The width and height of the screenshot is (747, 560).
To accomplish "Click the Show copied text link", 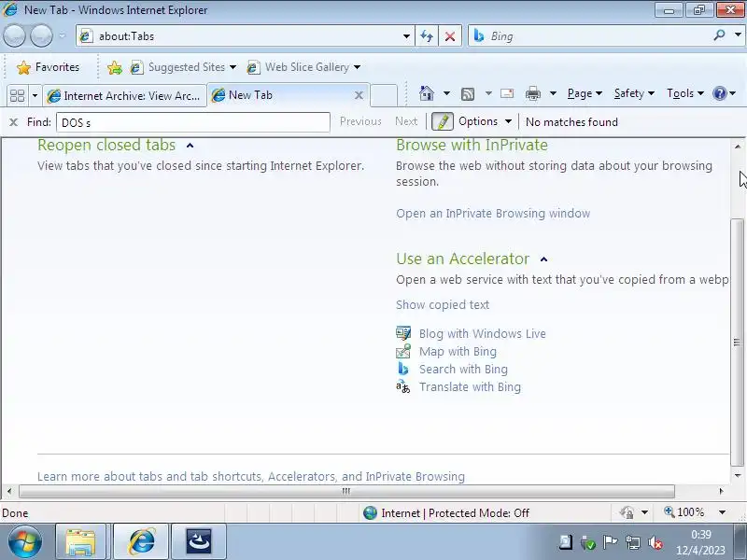I will 443,305.
